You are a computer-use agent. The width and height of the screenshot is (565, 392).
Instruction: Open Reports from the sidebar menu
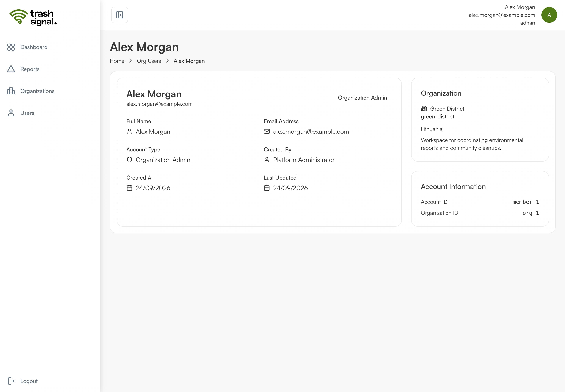tap(30, 69)
